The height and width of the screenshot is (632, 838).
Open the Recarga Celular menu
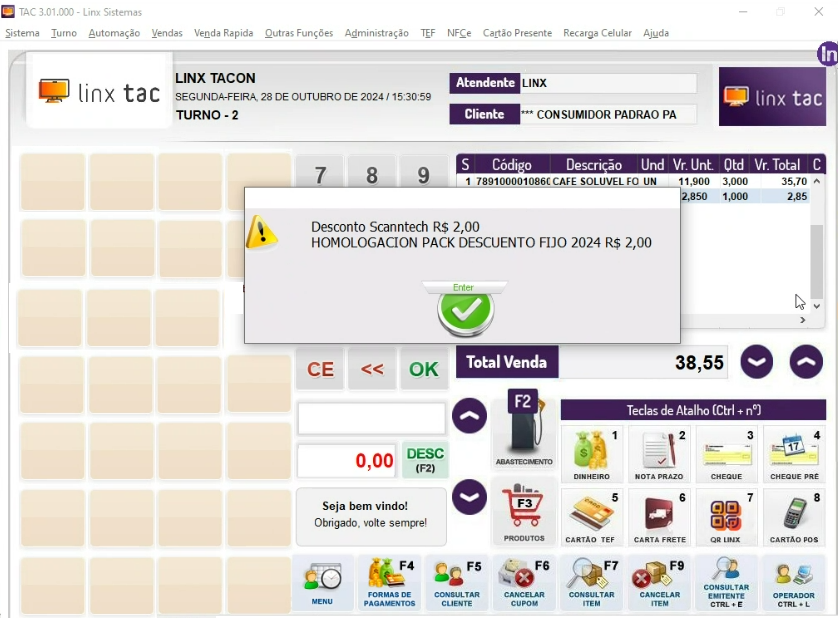click(598, 33)
